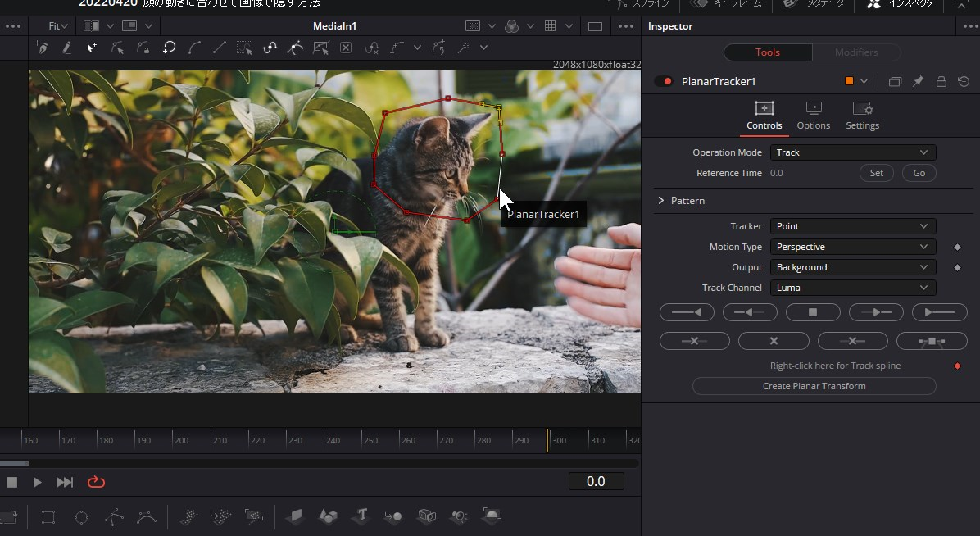Viewport: 980px width, 536px height.
Task: Toggle loop playback mode
Action: [96, 482]
